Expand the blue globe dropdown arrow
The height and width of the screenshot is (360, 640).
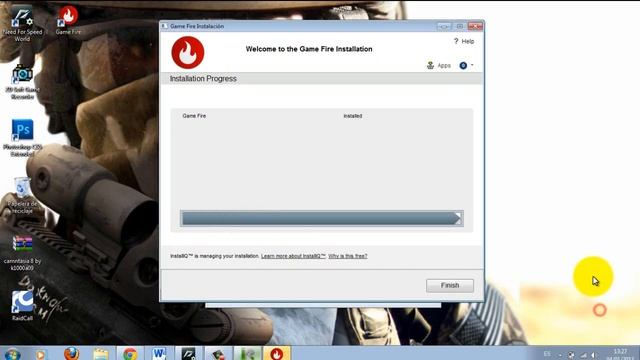[x=472, y=65]
